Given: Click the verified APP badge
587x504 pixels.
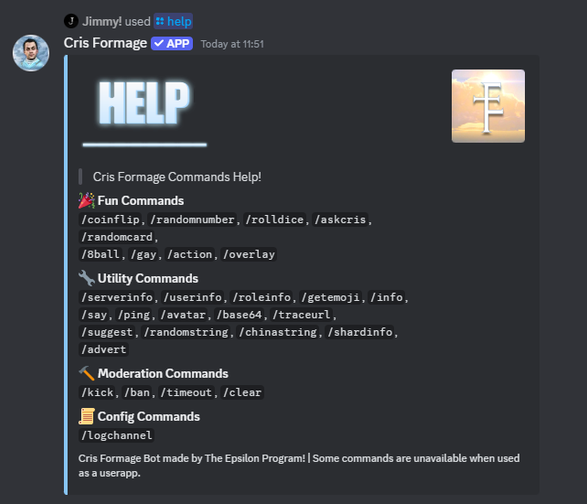Looking at the screenshot, I should pyautogui.click(x=172, y=43).
